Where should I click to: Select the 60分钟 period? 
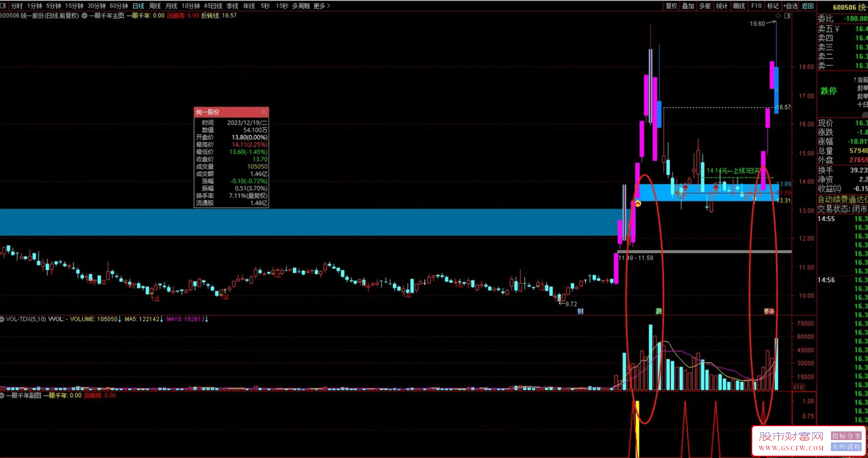(x=119, y=6)
